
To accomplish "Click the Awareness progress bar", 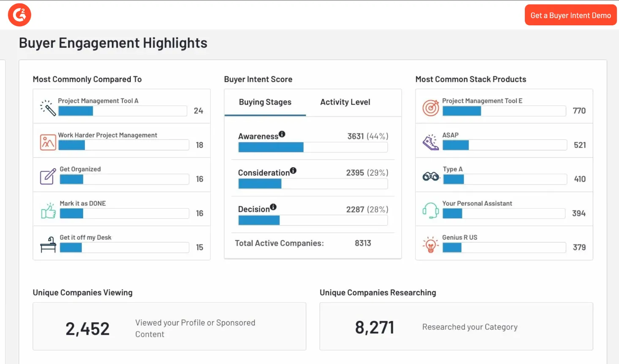I will tap(313, 147).
